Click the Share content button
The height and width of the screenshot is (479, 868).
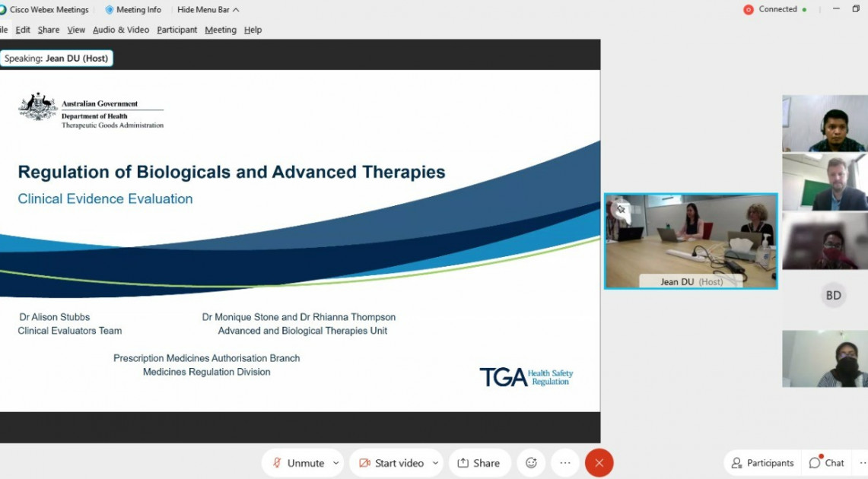point(479,463)
